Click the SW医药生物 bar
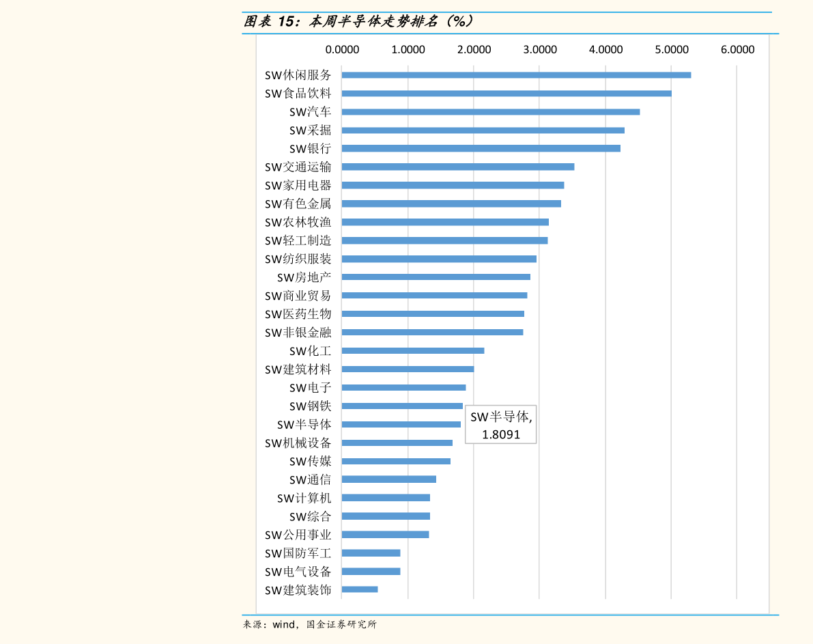Viewport: 813px width, 644px height. tap(433, 314)
